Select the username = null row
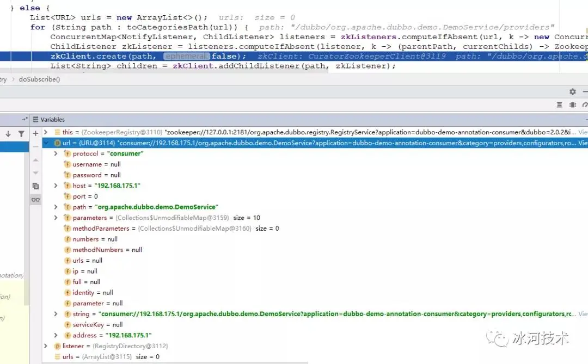This screenshot has height=364, width=588. (315, 164)
